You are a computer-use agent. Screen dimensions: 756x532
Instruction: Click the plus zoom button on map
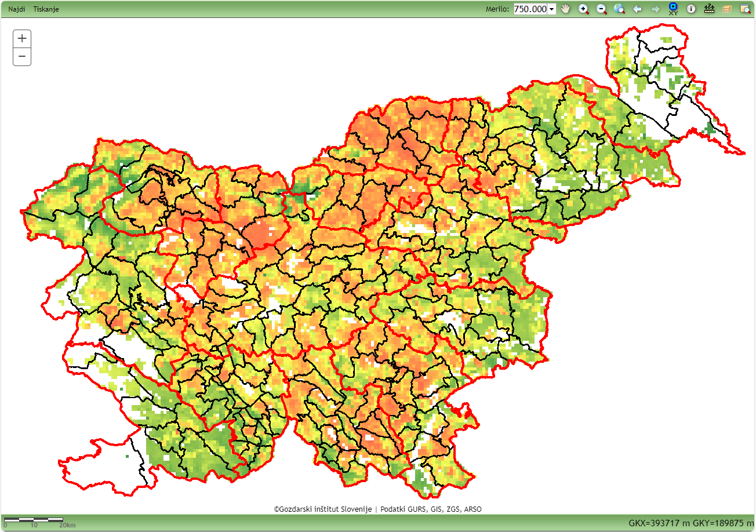(x=22, y=39)
